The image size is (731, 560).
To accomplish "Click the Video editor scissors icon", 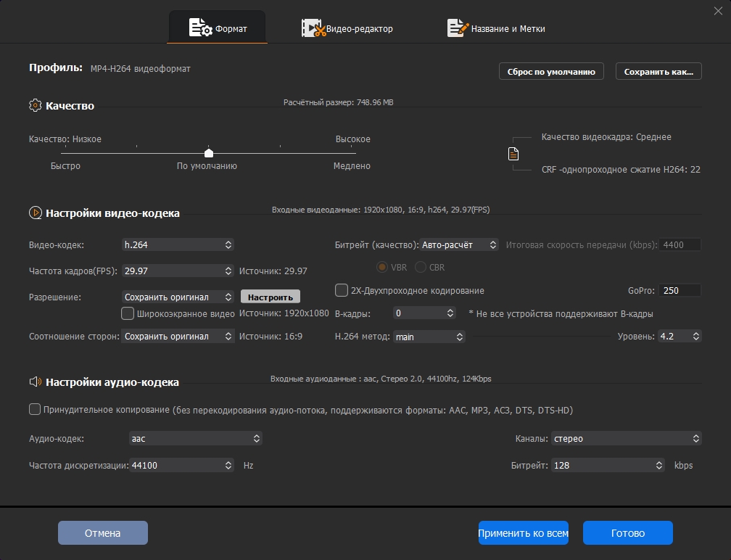I will [x=313, y=28].
